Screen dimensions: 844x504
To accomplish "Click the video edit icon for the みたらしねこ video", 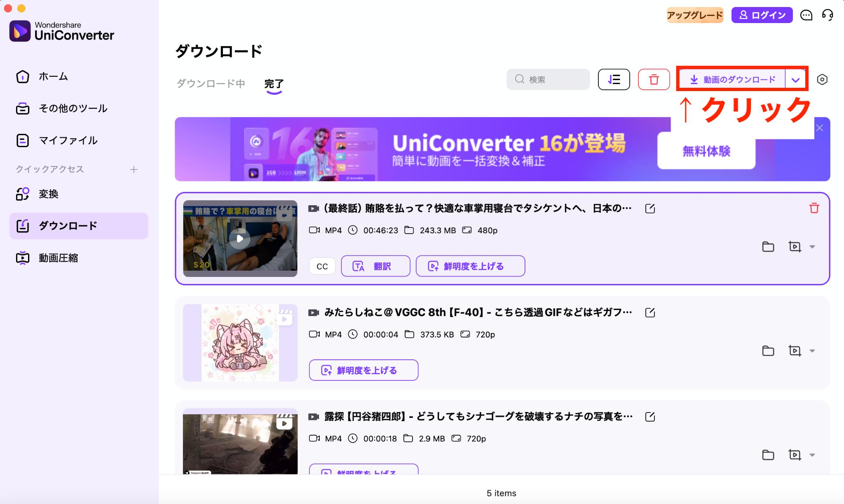I will [x=795, y=351].
